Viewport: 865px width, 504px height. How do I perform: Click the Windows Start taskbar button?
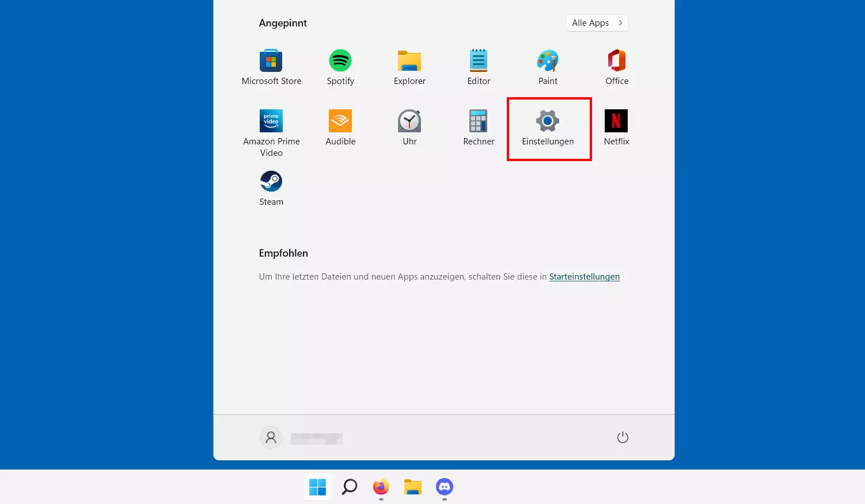[x=317, y=487]
